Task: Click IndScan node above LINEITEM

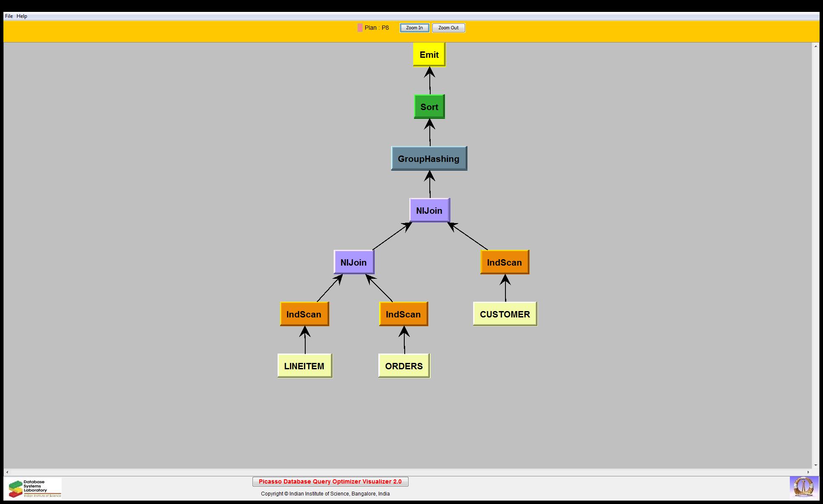Action: click(304, 314)
